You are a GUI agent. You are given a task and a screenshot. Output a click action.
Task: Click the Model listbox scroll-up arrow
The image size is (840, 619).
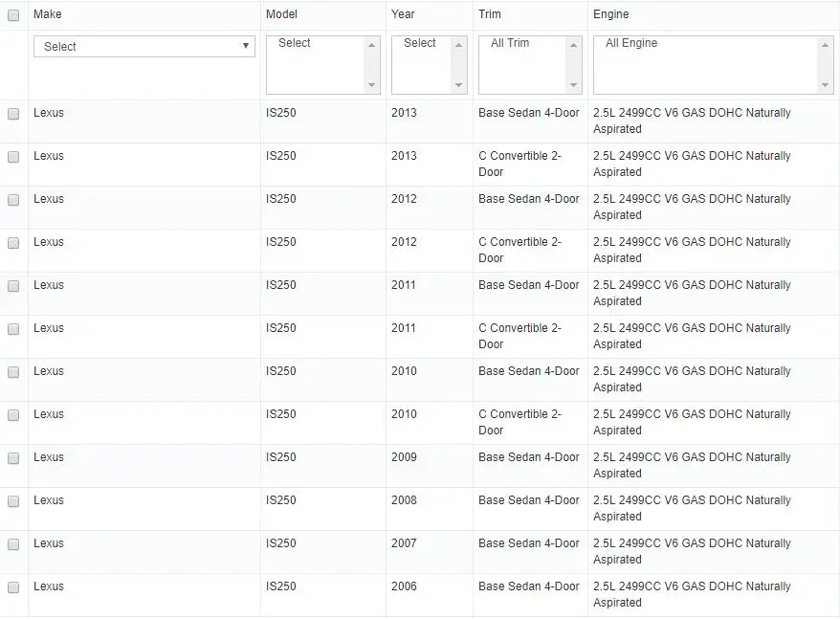[x=372, y=45]
